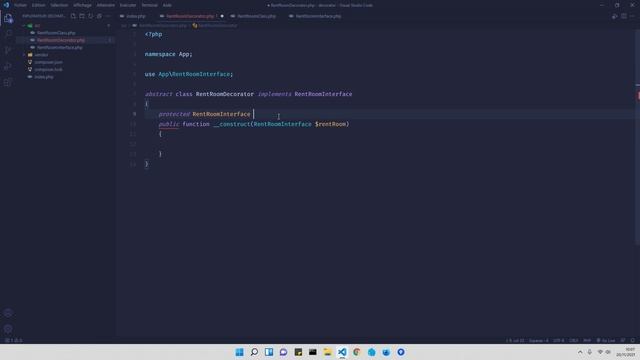640x360 pixels.
Task: Open the Explorer view in activity bar
Action: pos(8,18)
